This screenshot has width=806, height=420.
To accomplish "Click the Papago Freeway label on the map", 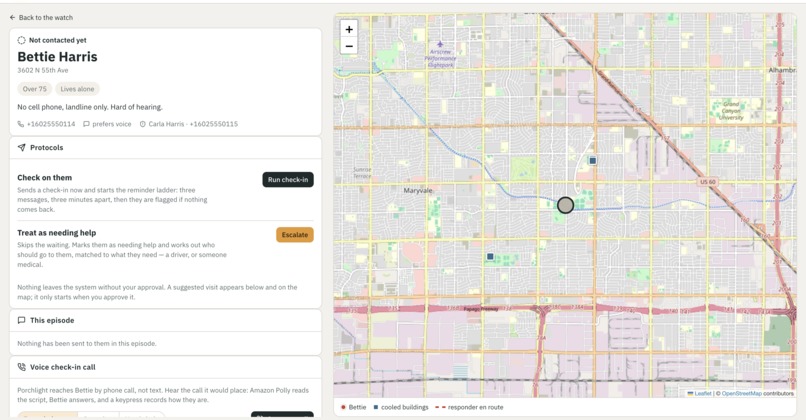I will [481, 309].
